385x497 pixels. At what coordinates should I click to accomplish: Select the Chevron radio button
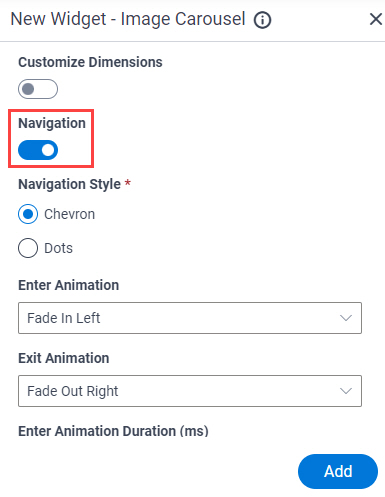click(28, 214)
